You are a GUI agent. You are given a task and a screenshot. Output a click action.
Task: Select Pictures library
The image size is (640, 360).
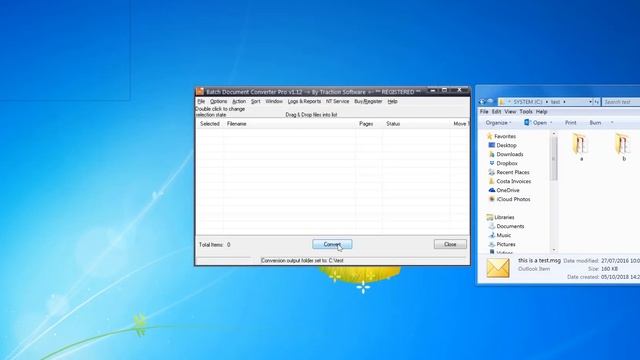tap(506, 244)
